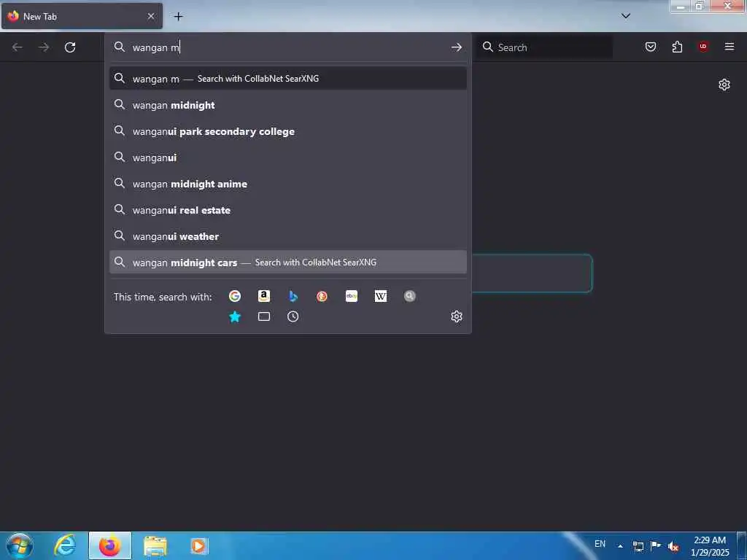Select suggestion "wangan midnight anime"
The height and width of the screenshot is (560, 747).
tap(287, 183)
